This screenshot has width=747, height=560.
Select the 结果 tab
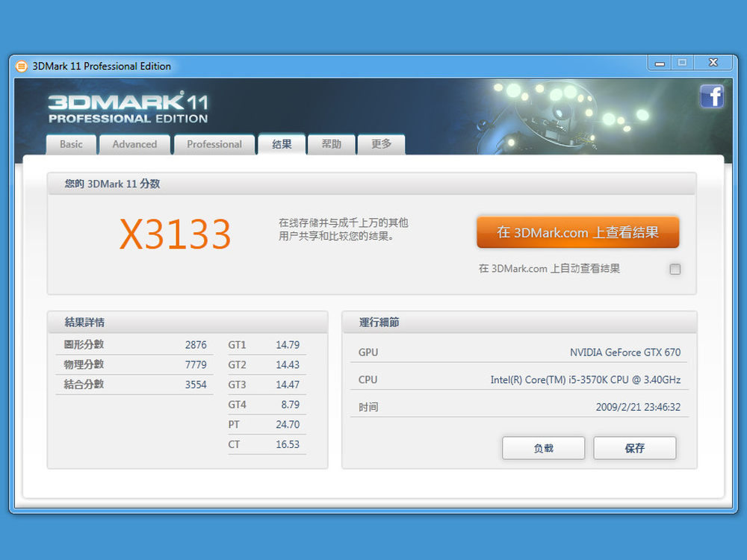point(282,144)
